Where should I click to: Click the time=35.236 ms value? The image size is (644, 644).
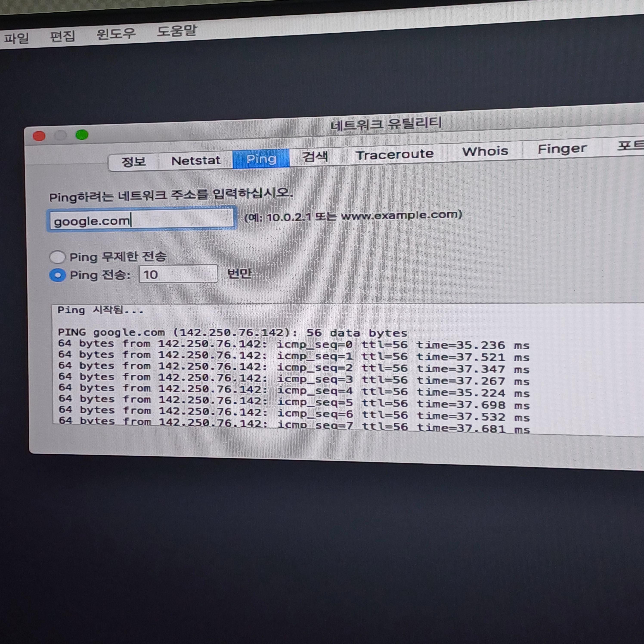click(473, 345)
